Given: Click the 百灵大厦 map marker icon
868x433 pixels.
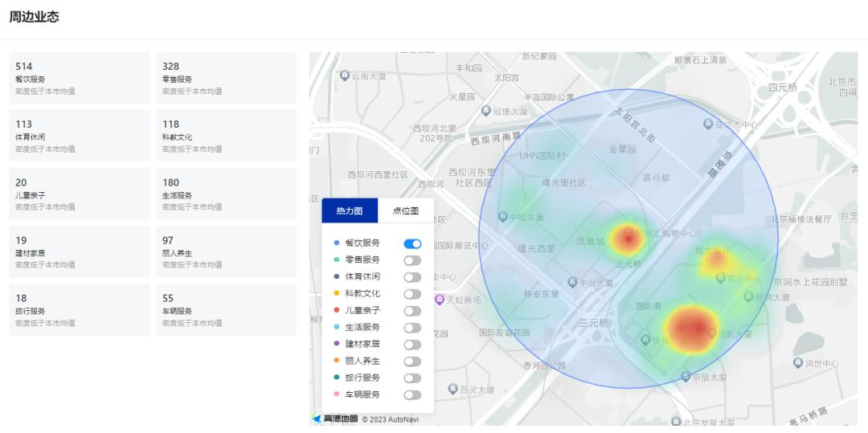Looking at the screenshot, I should [452, 389].
